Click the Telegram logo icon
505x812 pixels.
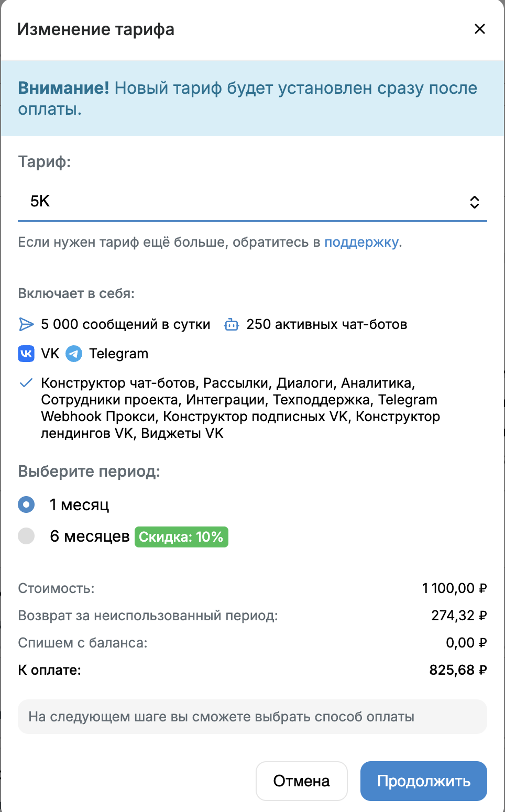point(74,354)
